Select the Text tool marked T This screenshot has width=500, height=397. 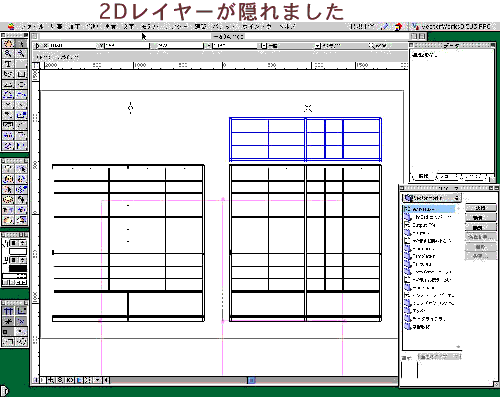[8, 64]
